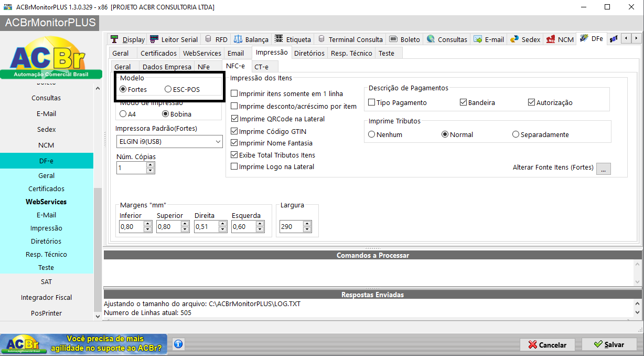Click the Salvar button

tap(609, 344)
